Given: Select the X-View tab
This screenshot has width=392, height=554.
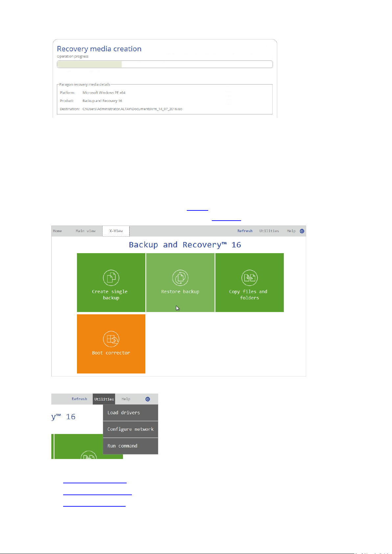Looking at the screenshot, I should tap(116, 231).
